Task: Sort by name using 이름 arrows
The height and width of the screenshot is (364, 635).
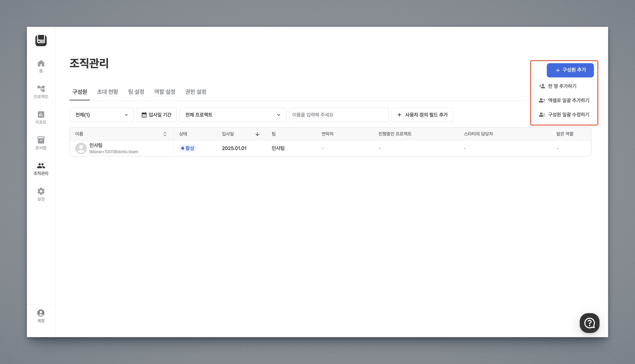Action: tap(165, 134)
